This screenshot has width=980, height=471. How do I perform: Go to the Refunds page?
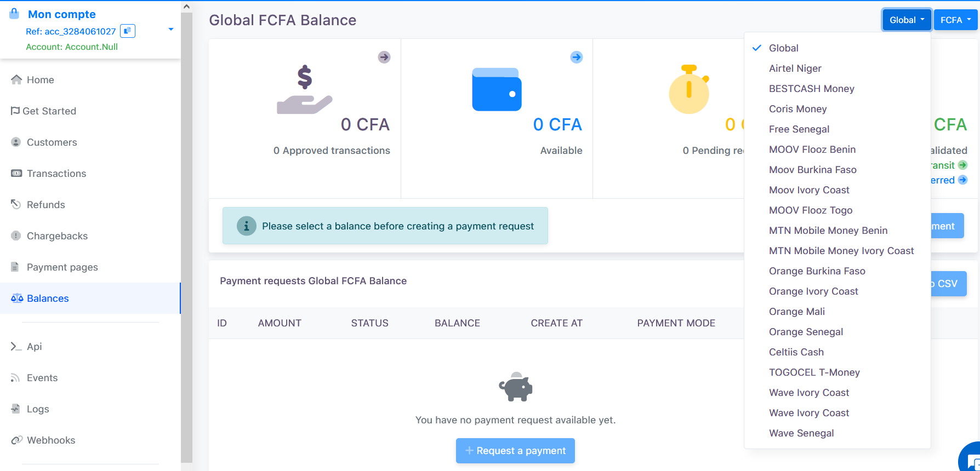coord(45,205)
